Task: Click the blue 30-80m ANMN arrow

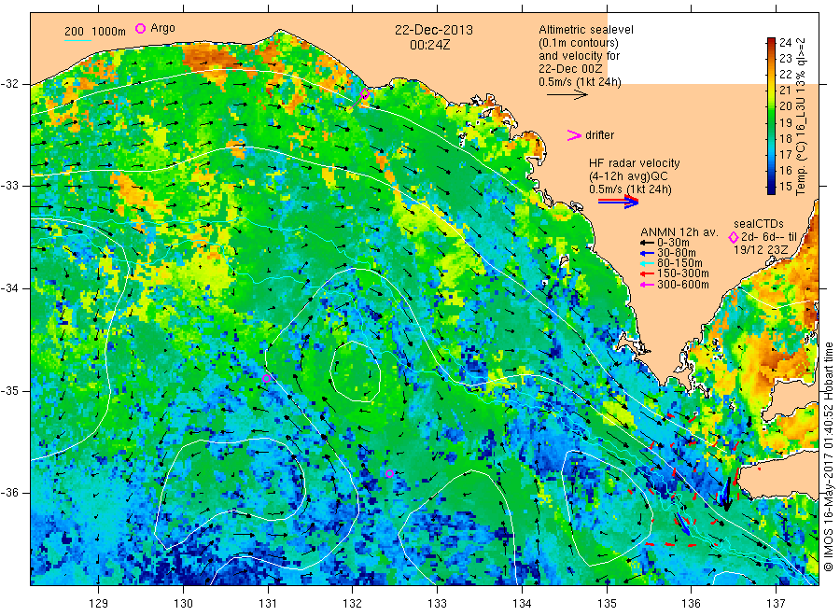Action: point(647,253)
